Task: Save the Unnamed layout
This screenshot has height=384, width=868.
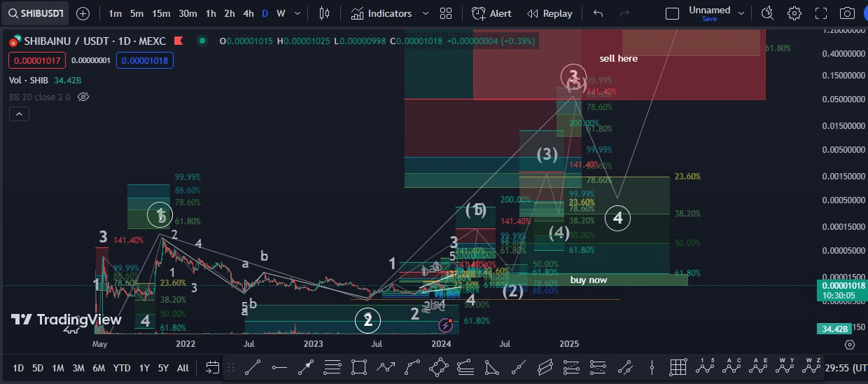Action: pos(709,19)
